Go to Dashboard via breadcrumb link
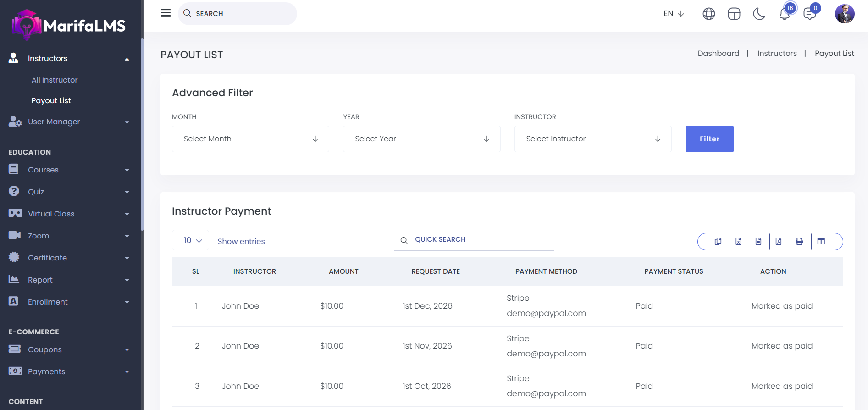This screenshot has width=868, height=410. click(718, 53)
